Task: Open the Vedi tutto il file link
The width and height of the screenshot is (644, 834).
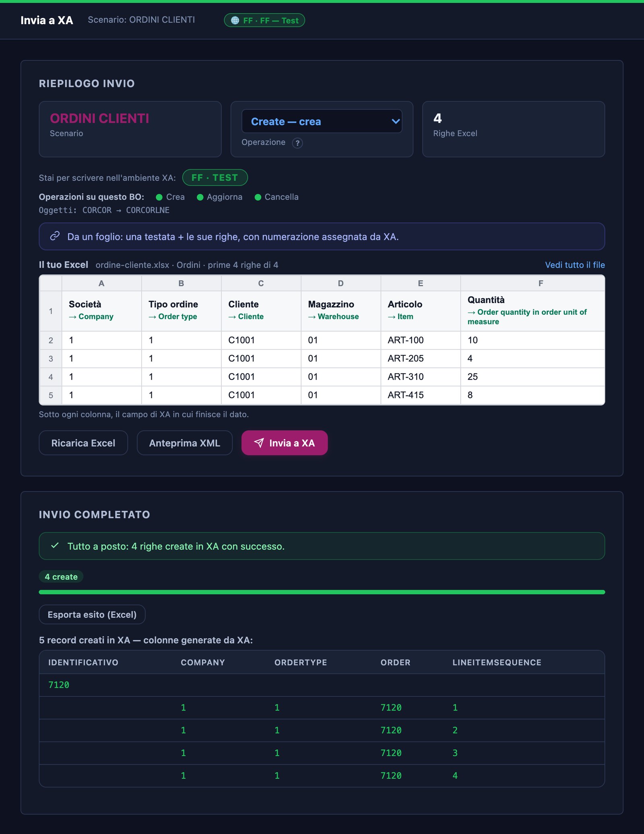Action: [x=575, y=265]
